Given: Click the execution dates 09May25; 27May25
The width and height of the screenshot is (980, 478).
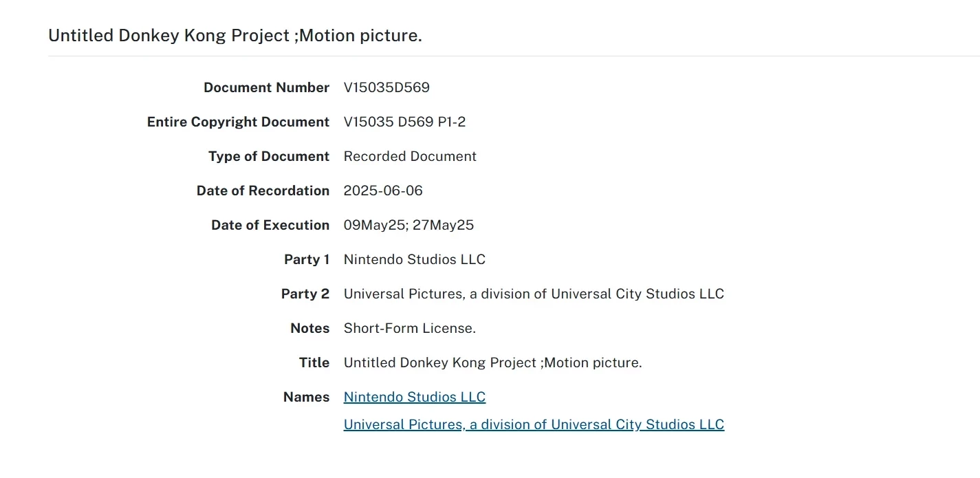Looking at the screenshot, I should pyautogui.click(x=409, y=225).
